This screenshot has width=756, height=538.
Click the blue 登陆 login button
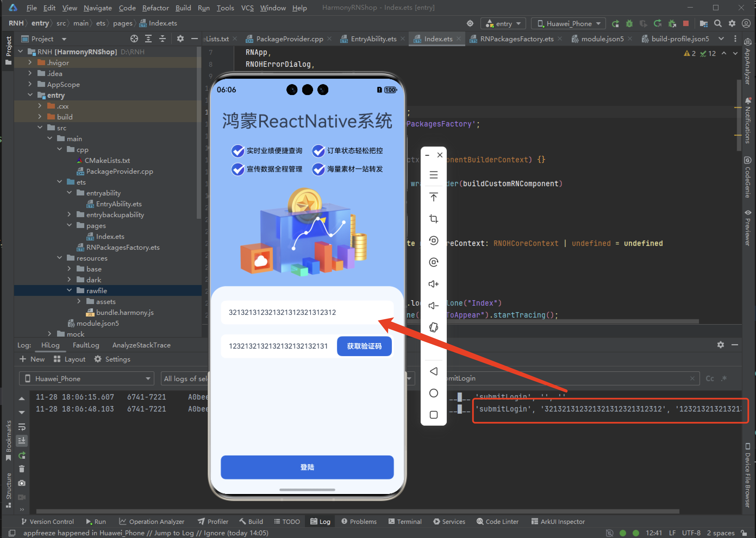tap(307, 467)
